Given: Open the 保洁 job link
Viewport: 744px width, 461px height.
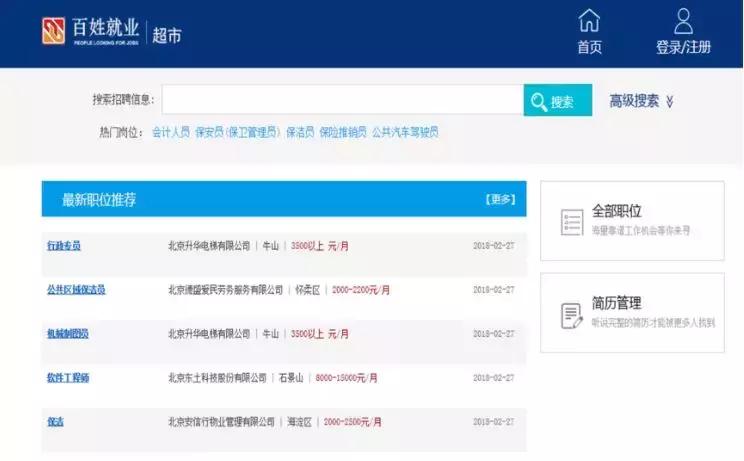Looking at the screenshot, I should pos(55,422).
